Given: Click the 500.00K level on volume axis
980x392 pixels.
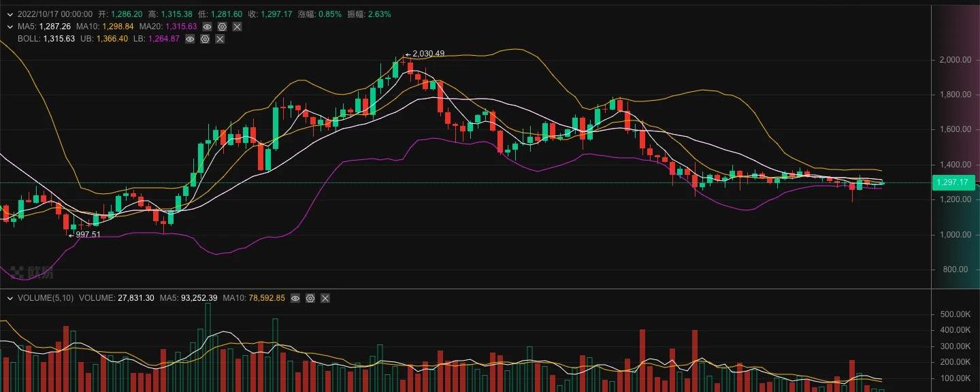Looking at the screenshot, I should click(954, 314).
